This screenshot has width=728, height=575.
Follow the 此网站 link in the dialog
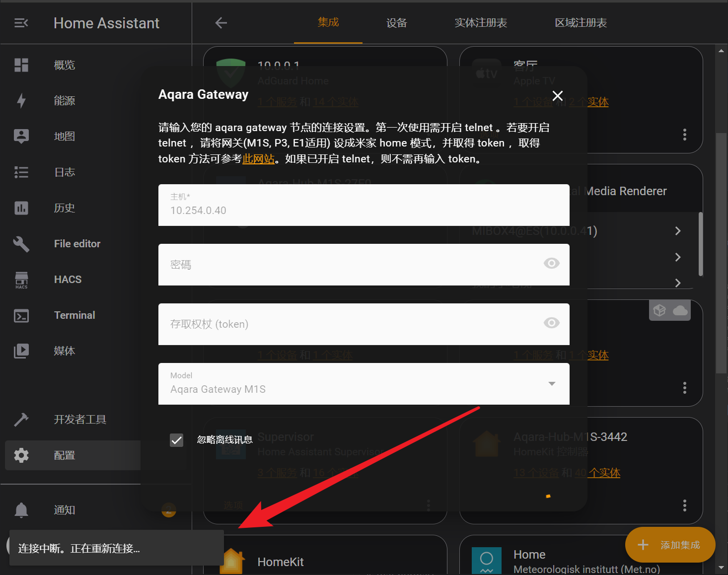click(x=258, y=158)
